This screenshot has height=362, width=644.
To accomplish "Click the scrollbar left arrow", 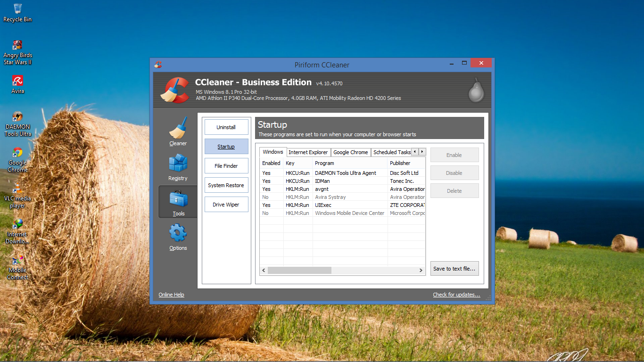I will (x=264, y=270).
